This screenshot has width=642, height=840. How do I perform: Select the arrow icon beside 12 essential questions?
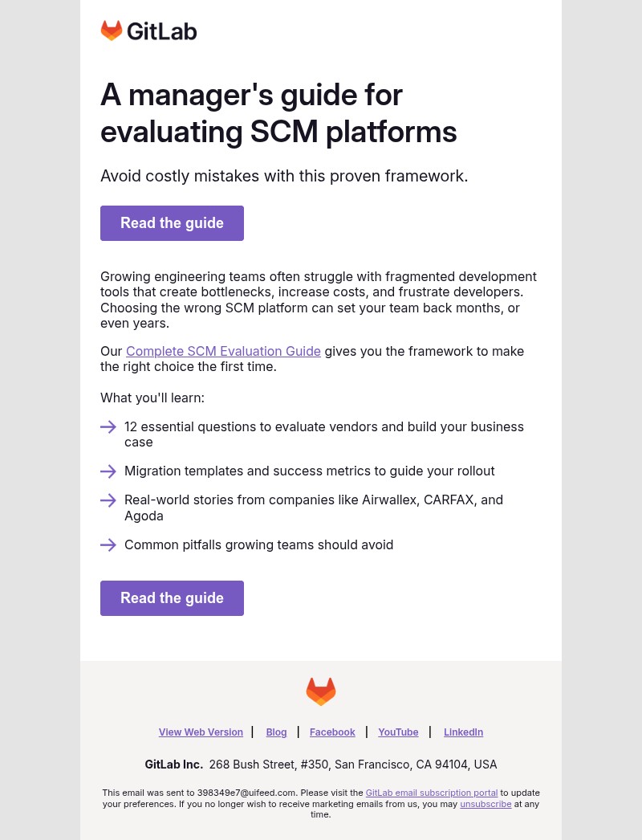click(x=108, y=426)
